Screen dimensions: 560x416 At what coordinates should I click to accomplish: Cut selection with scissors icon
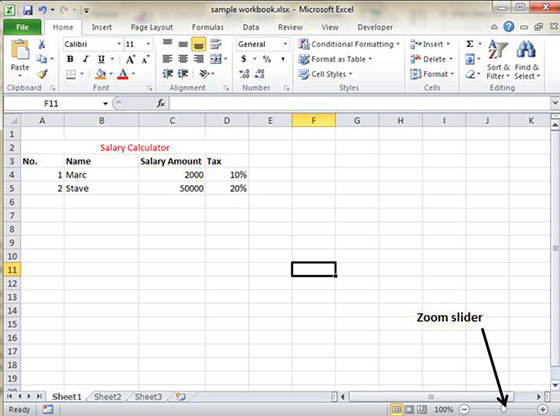click(42, 44)
